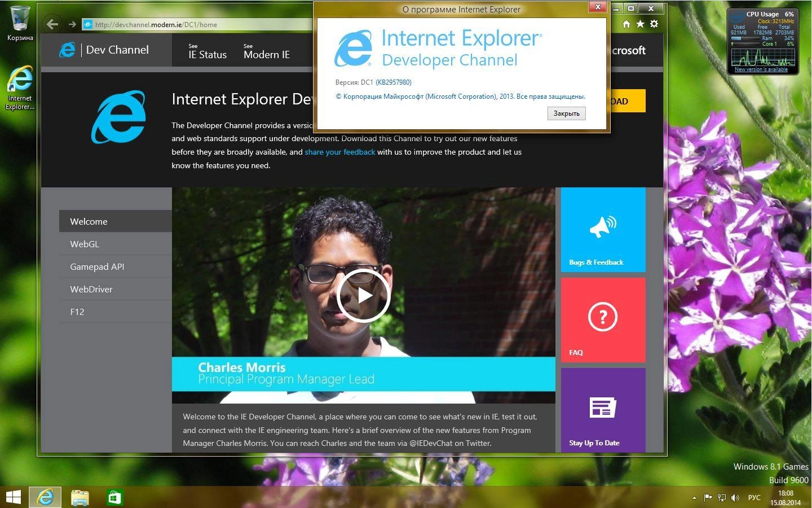The height and width of the screenshot is (508, 812).
Task: Open the FAQ question mark tile
Action: [603, 319]
